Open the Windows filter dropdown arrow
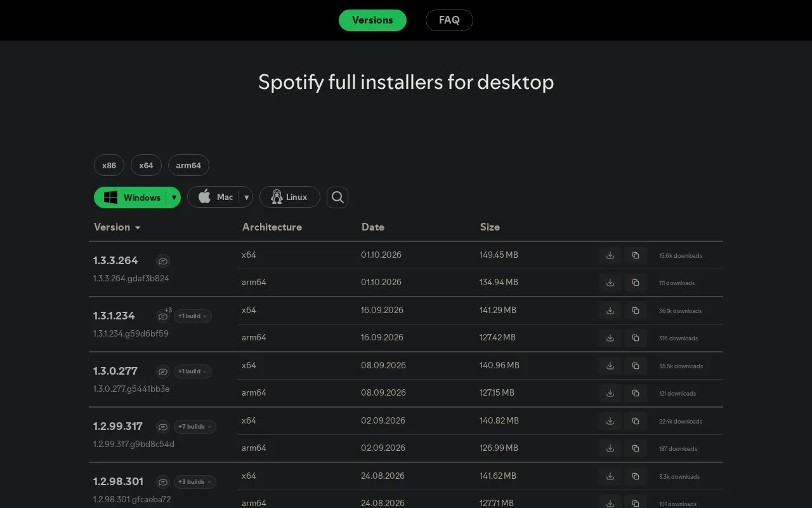 174,197
